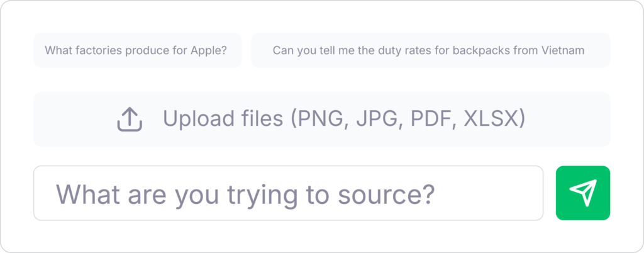Select the example question mentioning Apple

[136, 50]
